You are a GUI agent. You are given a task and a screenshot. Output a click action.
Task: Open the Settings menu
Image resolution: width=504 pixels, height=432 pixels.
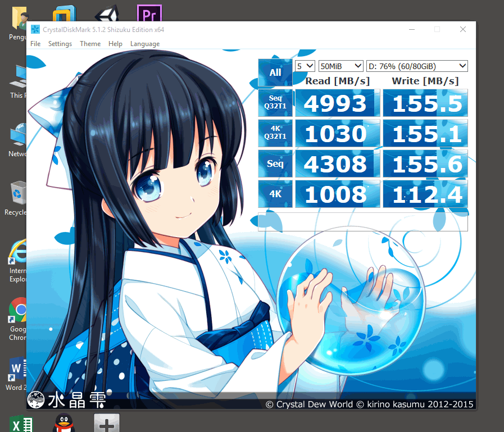tap(60, 44)
